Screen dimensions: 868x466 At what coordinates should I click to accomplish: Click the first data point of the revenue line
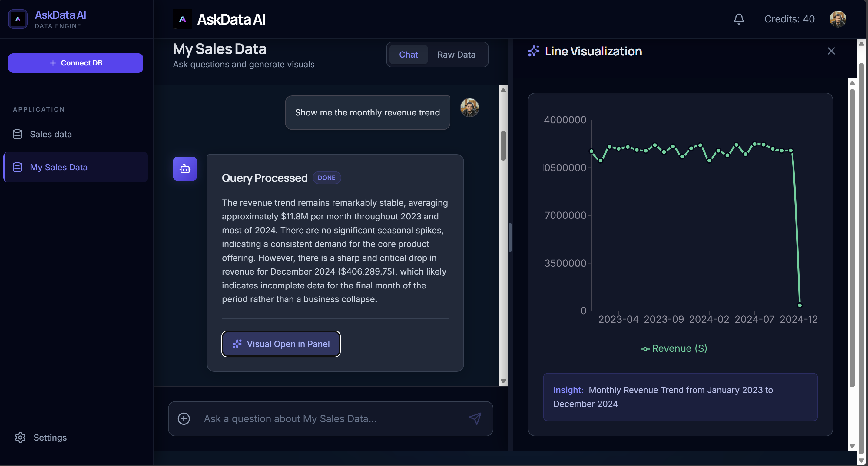coord(591,151)
